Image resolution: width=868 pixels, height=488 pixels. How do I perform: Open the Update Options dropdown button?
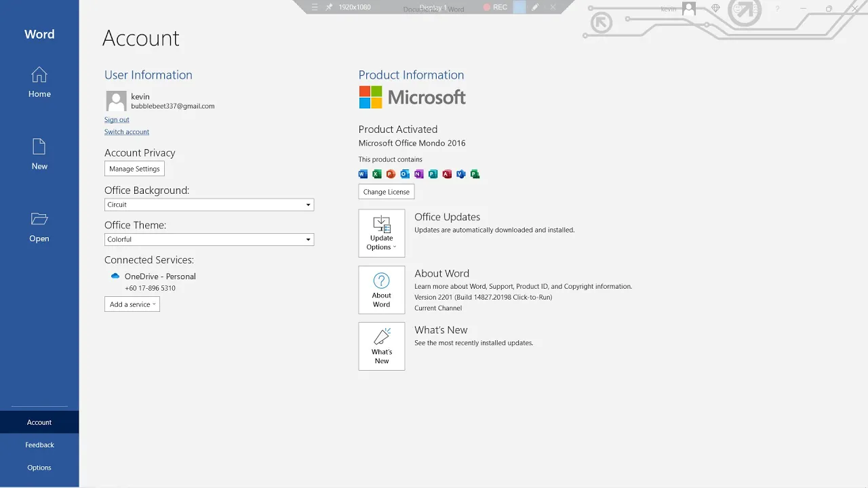(x=382, y=233)
